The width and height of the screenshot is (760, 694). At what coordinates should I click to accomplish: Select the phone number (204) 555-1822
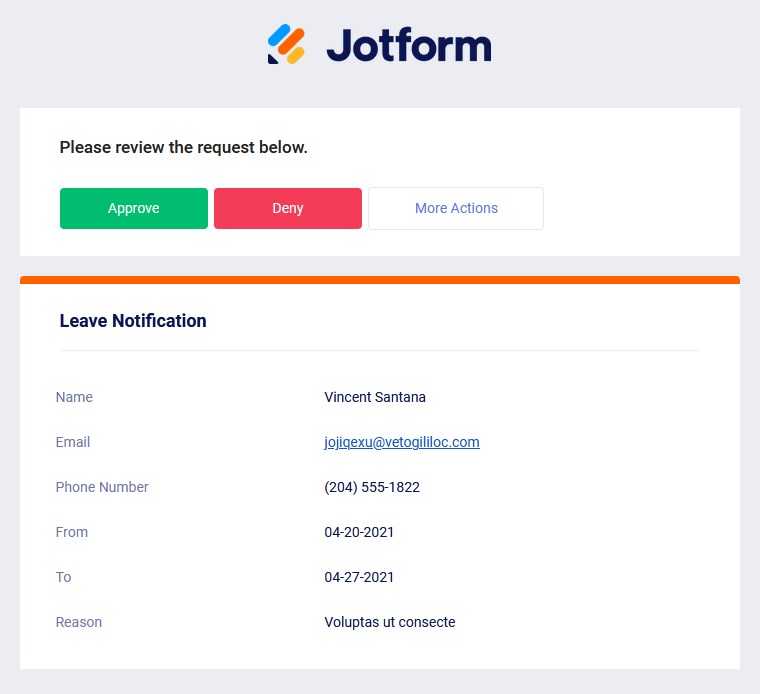coord(372,487)
